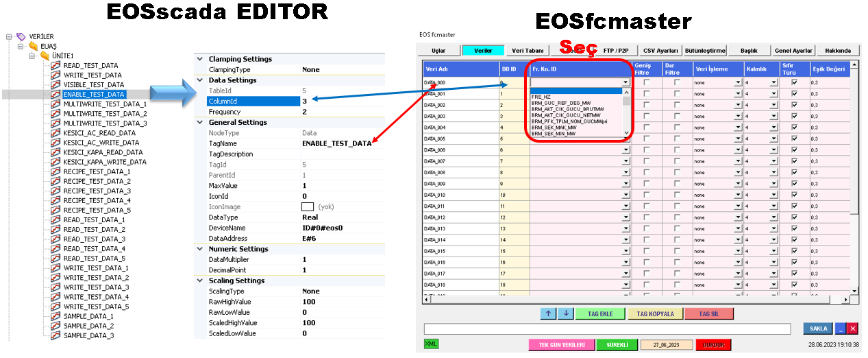Click the 27_06_2023 date field
Image resolution: width=868 pixels, height=358 pixels.
[x=667, y=344]
